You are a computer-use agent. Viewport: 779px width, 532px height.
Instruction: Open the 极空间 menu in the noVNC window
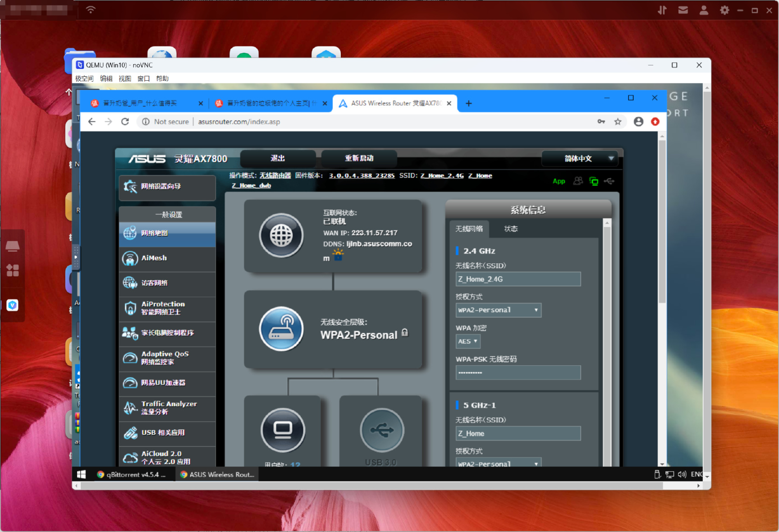pos(84,78)
